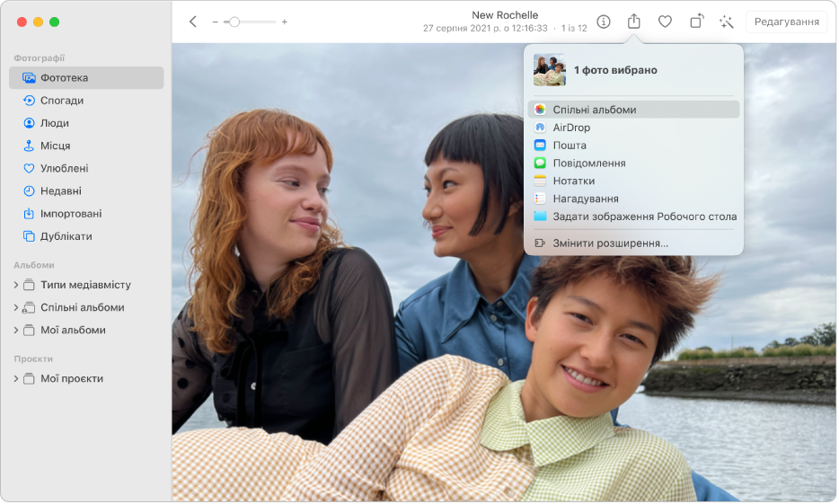Image resolution: width=839 pixels, height=504 pixels.
Task: Toggle favorite with the heart icon
Action: coord(665,22)
